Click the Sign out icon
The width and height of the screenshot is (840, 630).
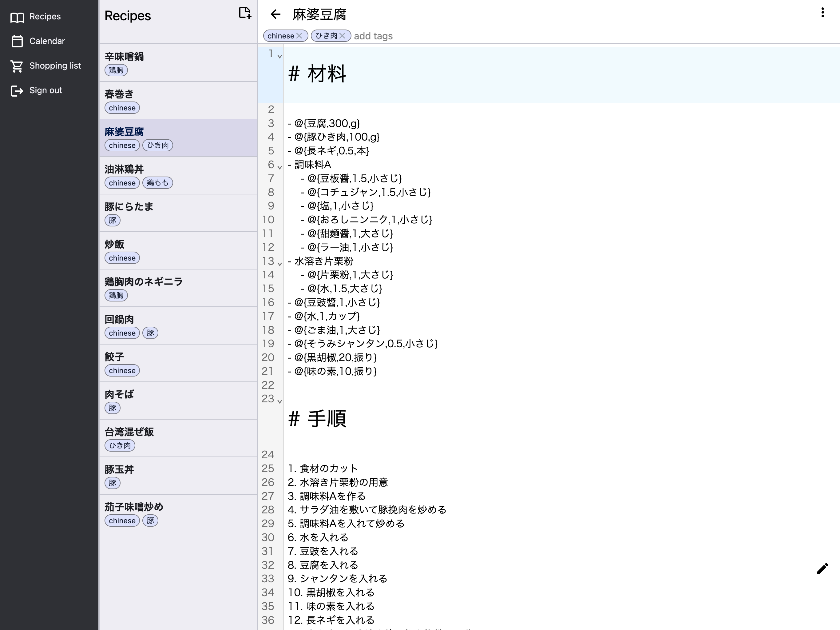(x=17, y=90)
